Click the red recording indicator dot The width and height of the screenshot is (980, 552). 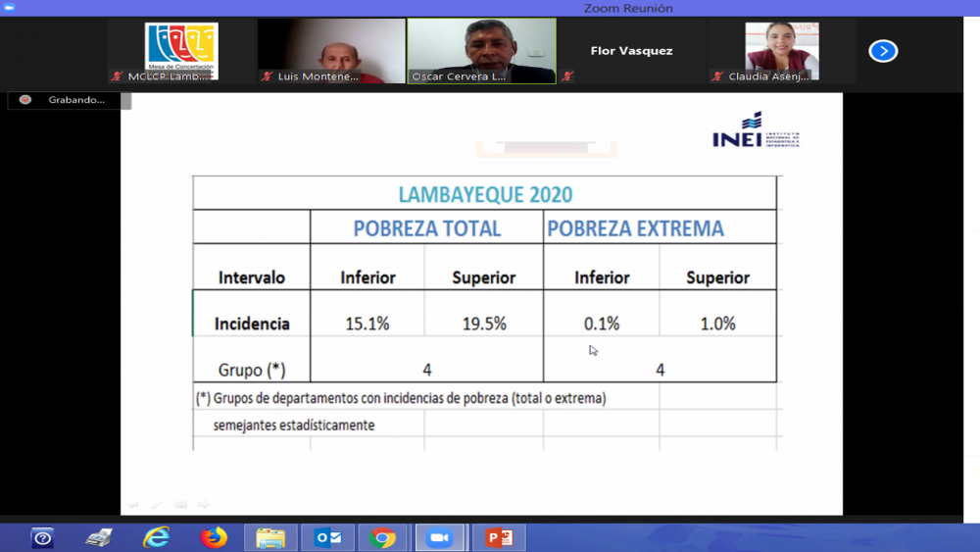click(x=25, y=100)
